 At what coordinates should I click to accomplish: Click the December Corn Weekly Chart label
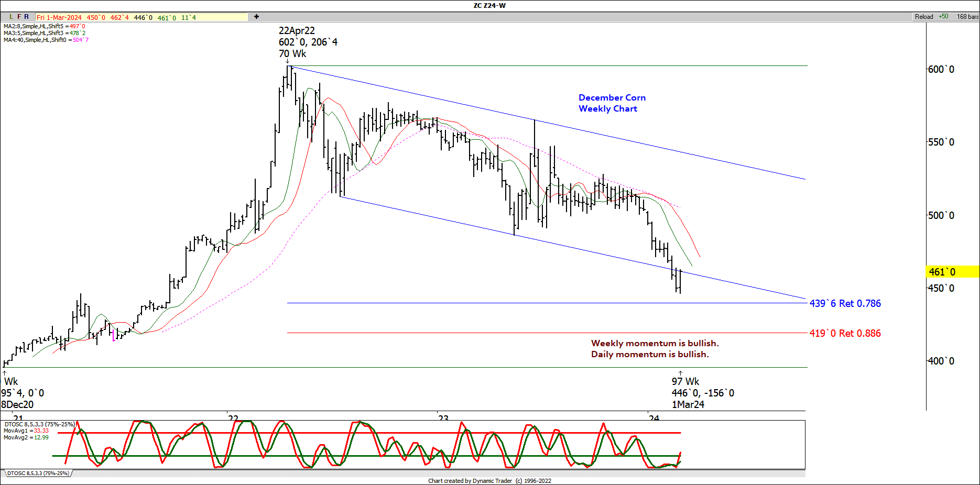click(612, 103)
